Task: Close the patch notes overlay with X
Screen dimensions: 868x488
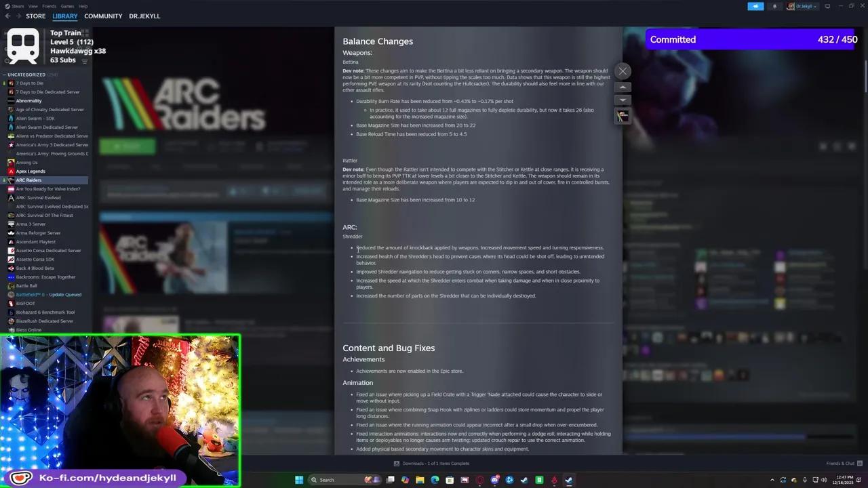Action: point(623,71)
